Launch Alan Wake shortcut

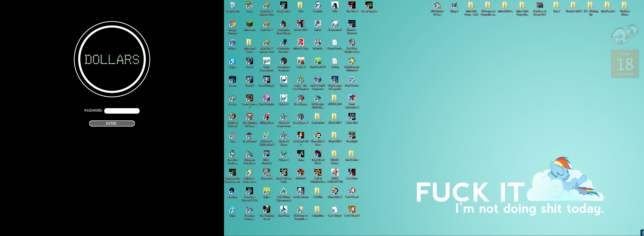(x=283, y=211)
